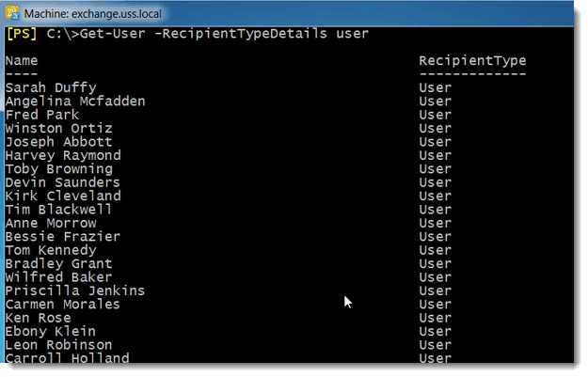588x377 pixels.
Task: Select the Angelina Mcfadden entry
Action: pos(75,102)
